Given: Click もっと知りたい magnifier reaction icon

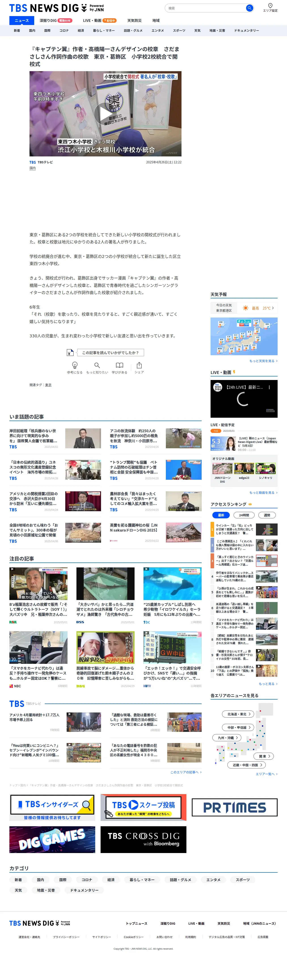Looking at the screenshot, I should pos(97,365).
